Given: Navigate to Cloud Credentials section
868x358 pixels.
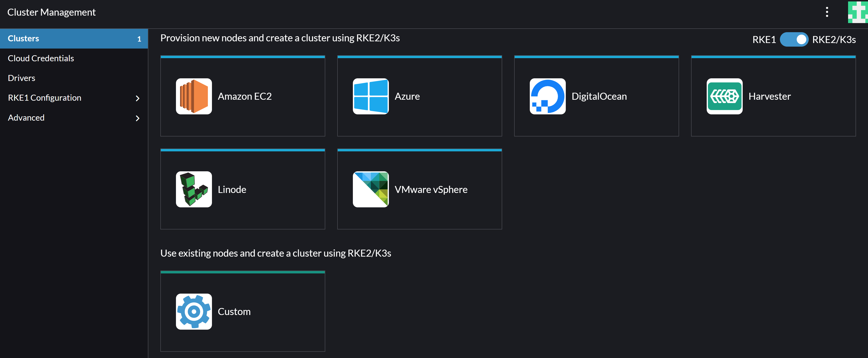Looking at the screenshot, I should coord(41,58).
